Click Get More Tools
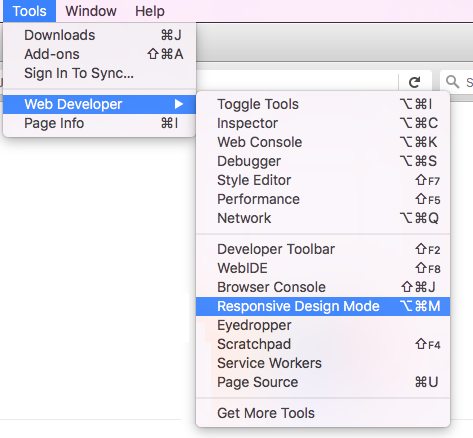473x438 pixels. tap(323, 413)
